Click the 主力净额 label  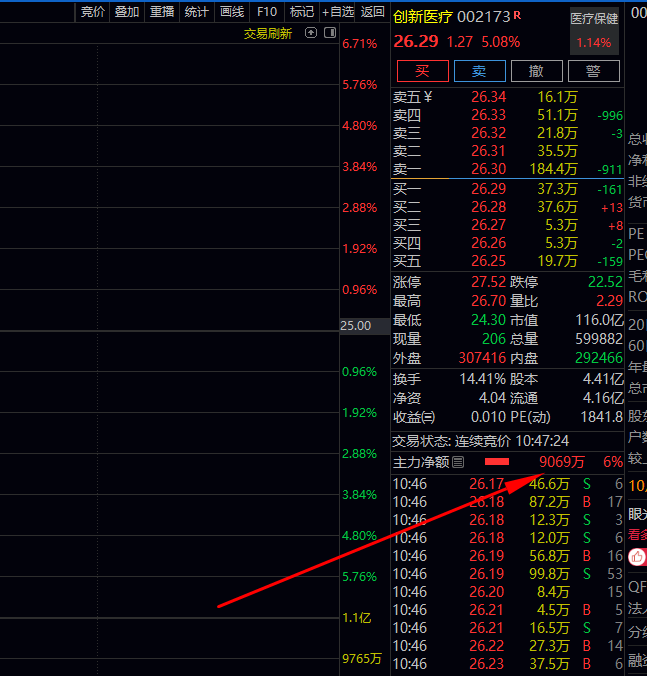[x=421, y=462]
